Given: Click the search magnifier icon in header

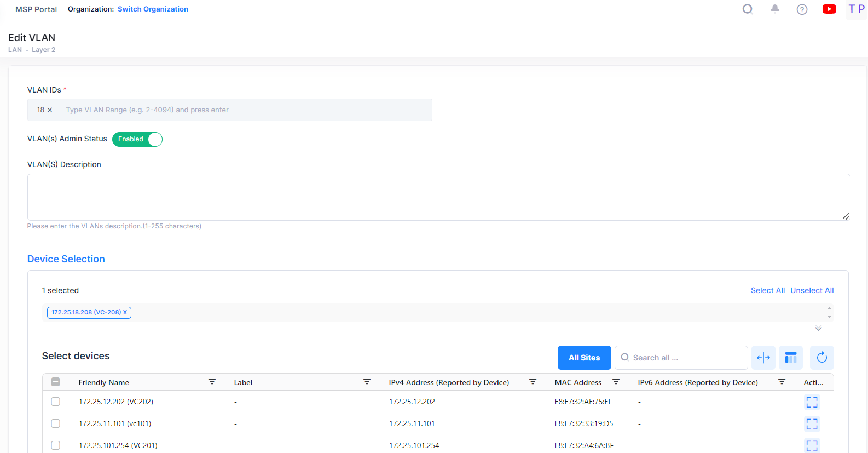Looking at the screenshot, I should [x=748, y=9].
